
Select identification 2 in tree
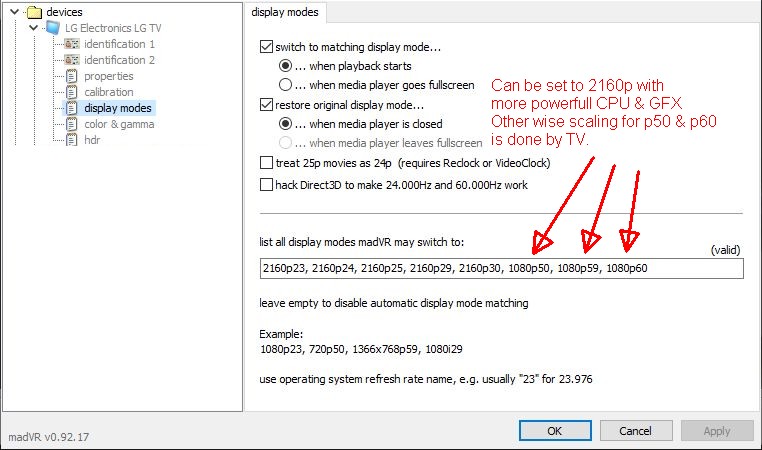click(119, 60)
